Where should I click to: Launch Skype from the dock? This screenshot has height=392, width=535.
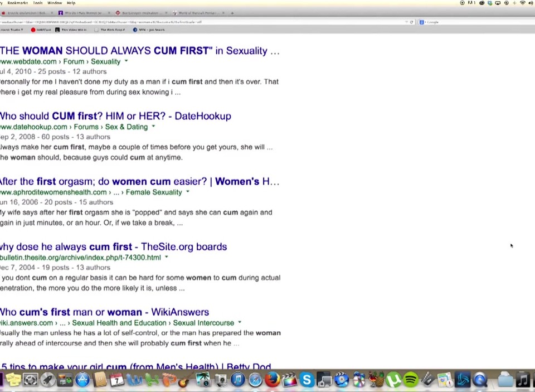(307, 379)
